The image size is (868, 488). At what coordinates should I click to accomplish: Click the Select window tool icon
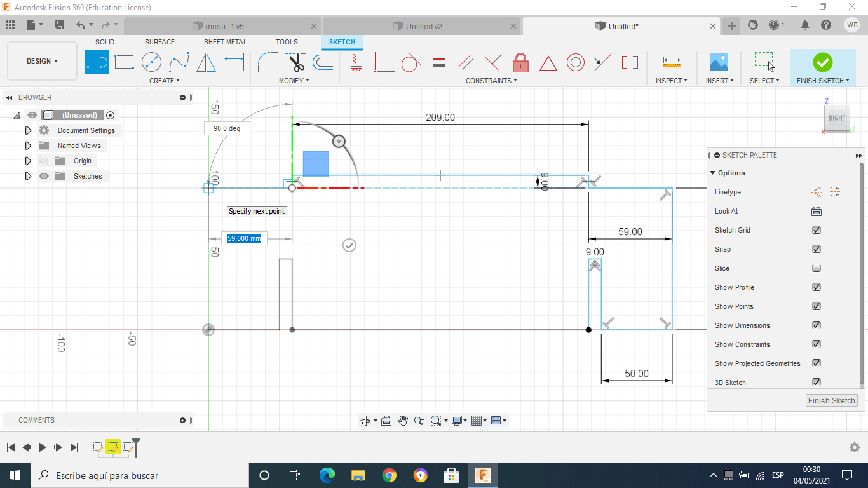pos(764,62)
